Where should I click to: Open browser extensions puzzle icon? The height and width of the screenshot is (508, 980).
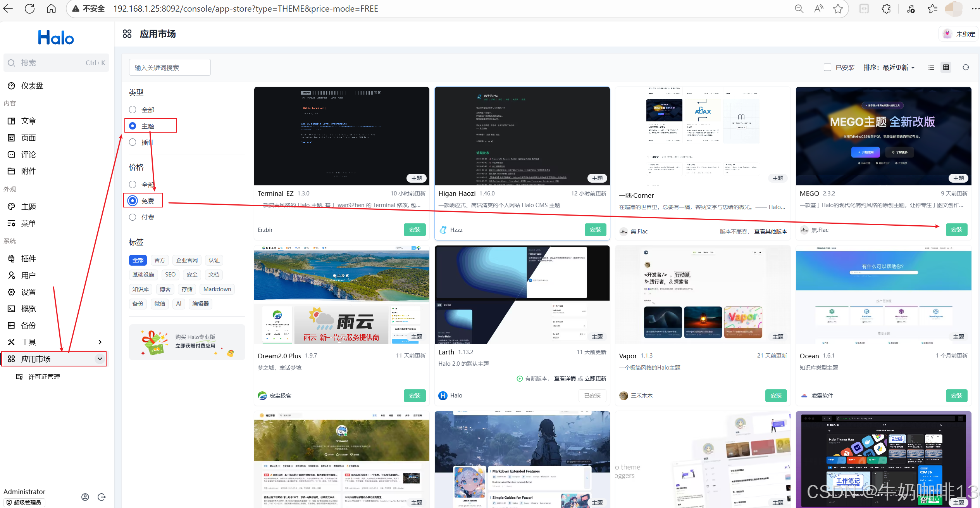[886, 9]
